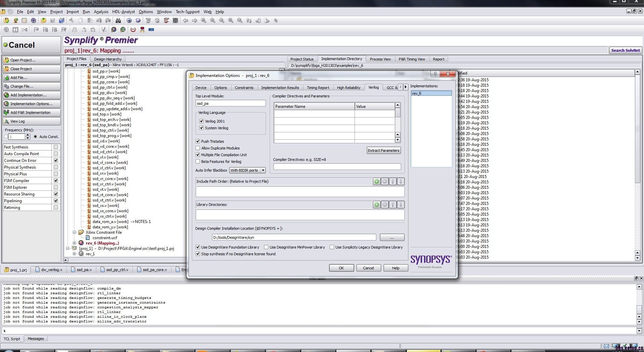Open the Auto Infer Blackbox dropdown
This screenshot has width=644, height=352.
click(263, 170)
